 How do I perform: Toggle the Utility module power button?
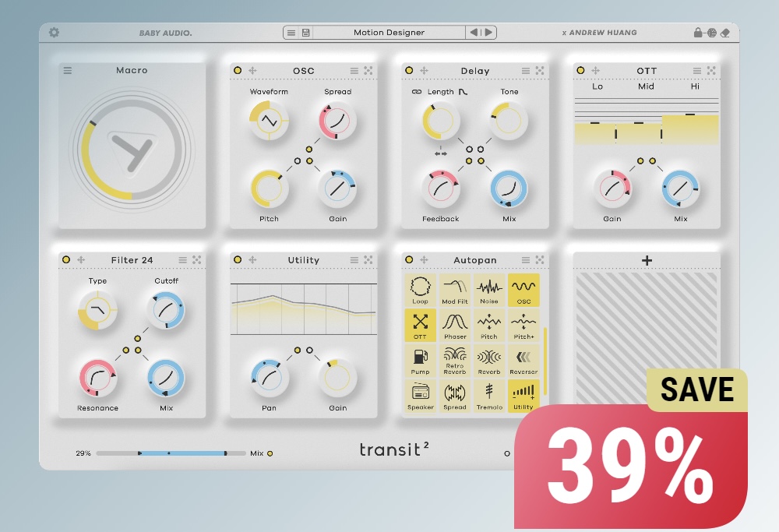click(x=238, y=260)
